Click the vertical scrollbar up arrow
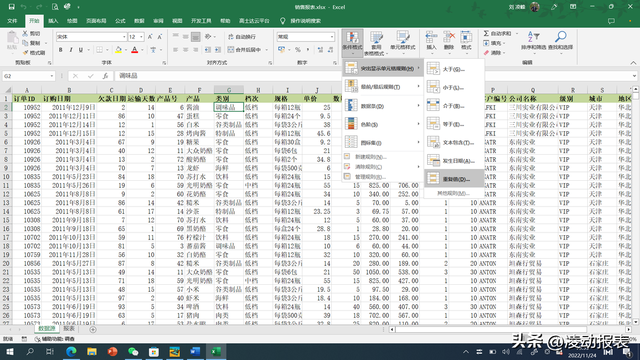 coord(635,89)
